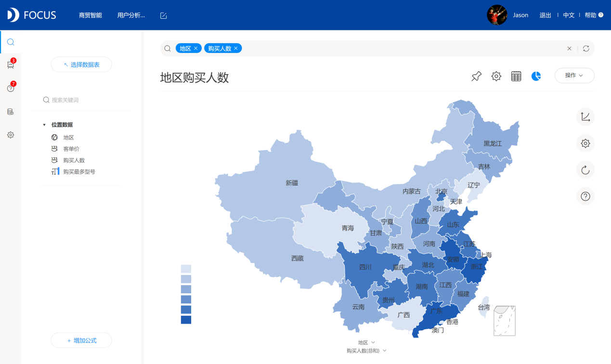Click the axis configuration icon on the right
Viewport: 611px width, 364px height.
585,117
